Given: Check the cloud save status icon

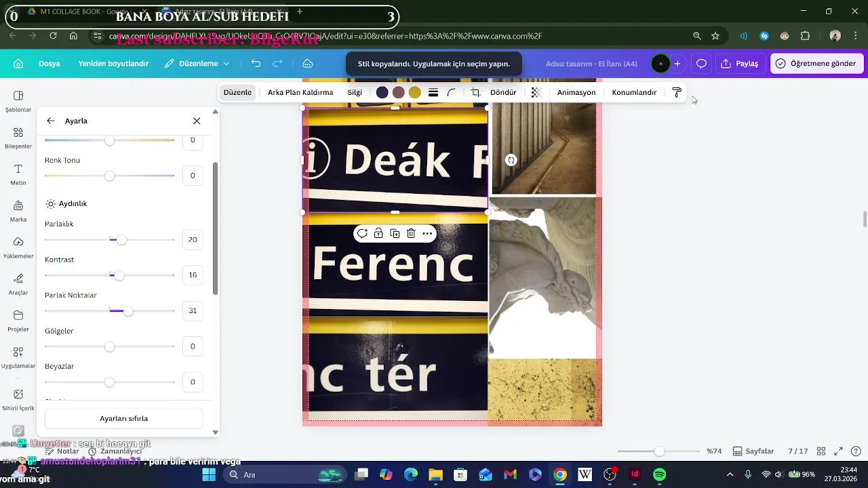Looking at the screenshot, I should click(307, 64).
